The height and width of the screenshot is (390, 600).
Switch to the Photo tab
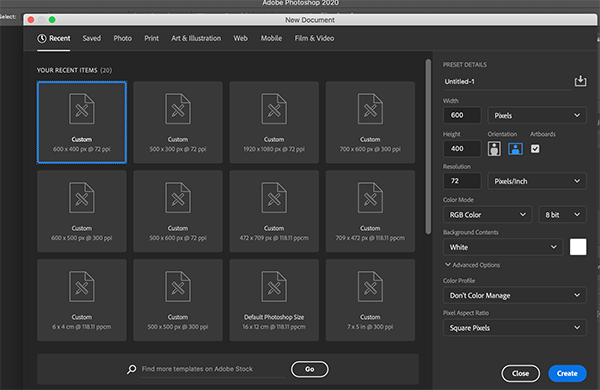(x=122, y=38)
